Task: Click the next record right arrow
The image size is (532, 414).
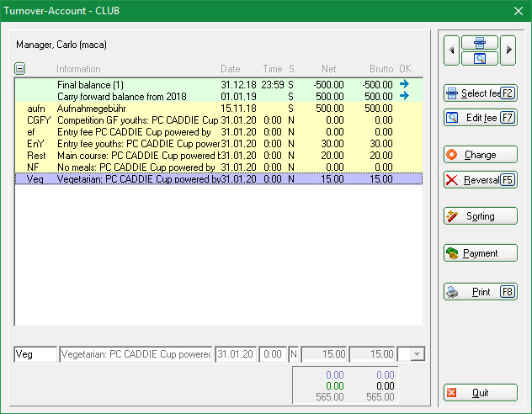Action: pos(509,50)
